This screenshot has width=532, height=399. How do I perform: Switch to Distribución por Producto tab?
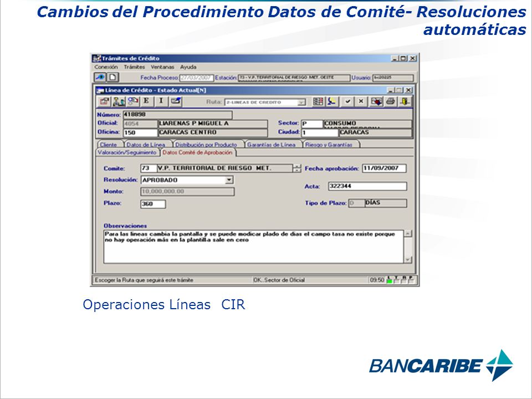point(206,145)
